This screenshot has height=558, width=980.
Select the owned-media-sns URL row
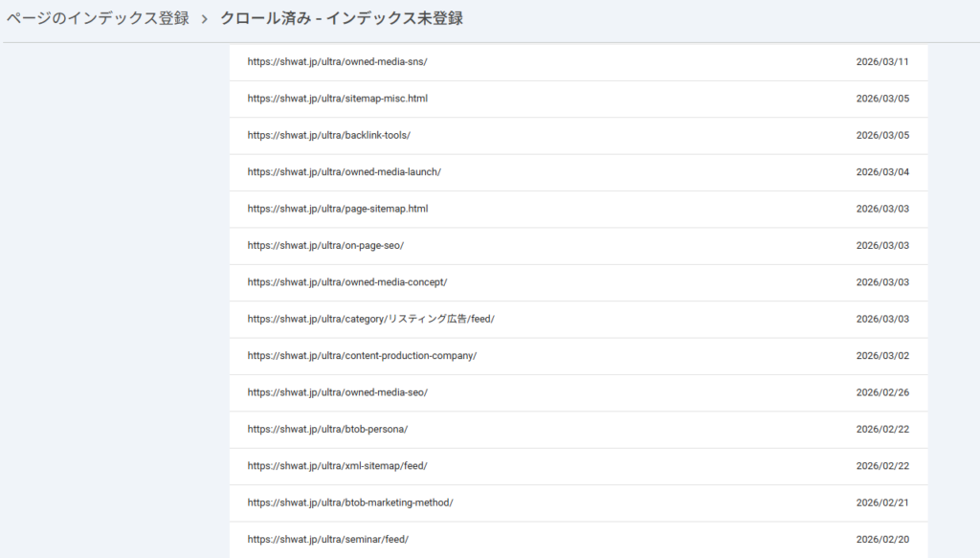[337, 62]
